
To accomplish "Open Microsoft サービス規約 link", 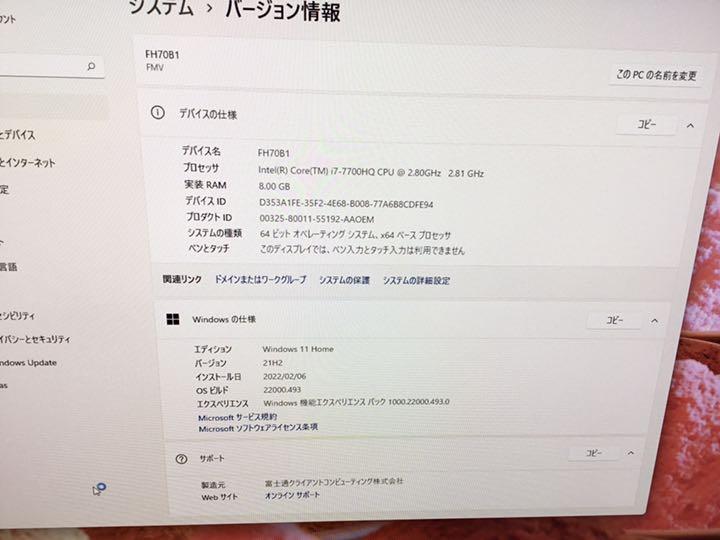I will (x=237, y=417).
